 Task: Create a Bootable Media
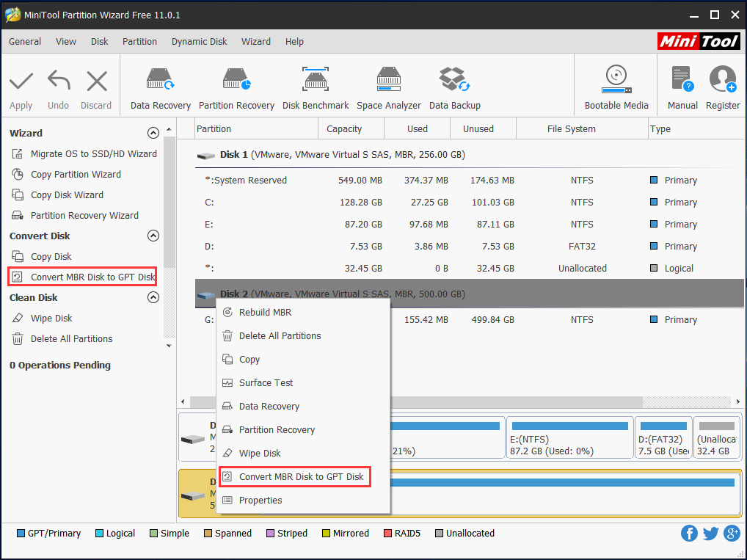tap(616, 84)
